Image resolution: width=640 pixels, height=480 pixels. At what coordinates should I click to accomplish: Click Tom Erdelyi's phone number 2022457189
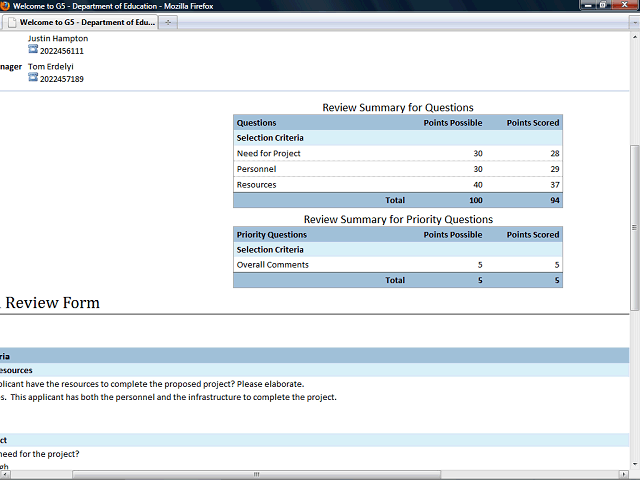tap(62, 79)
